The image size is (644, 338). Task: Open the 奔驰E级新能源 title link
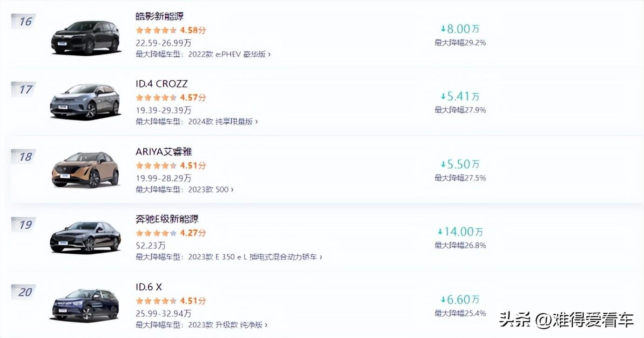tap(167, 219)
